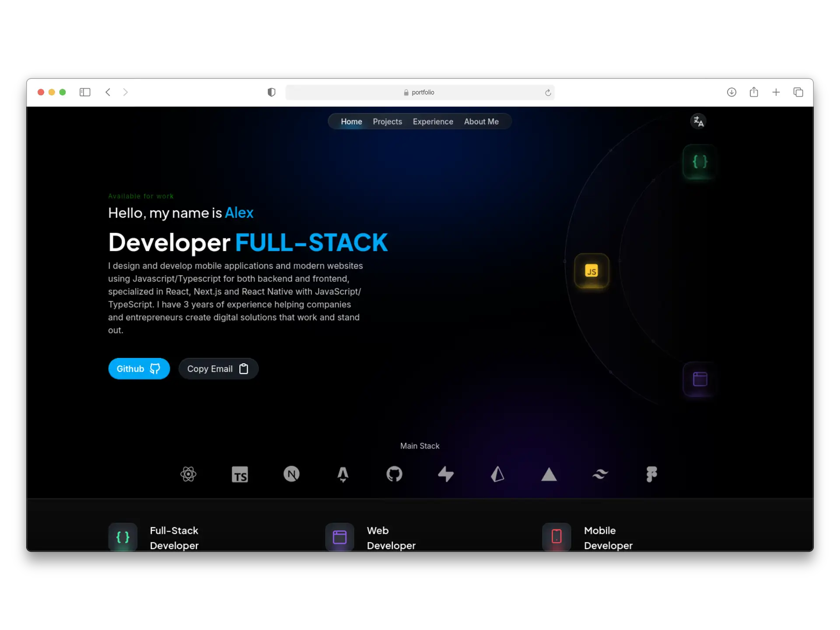The width and height of the screenshot is (840, 630).
Task: Show the tab overview
Action: click(798, 92)
